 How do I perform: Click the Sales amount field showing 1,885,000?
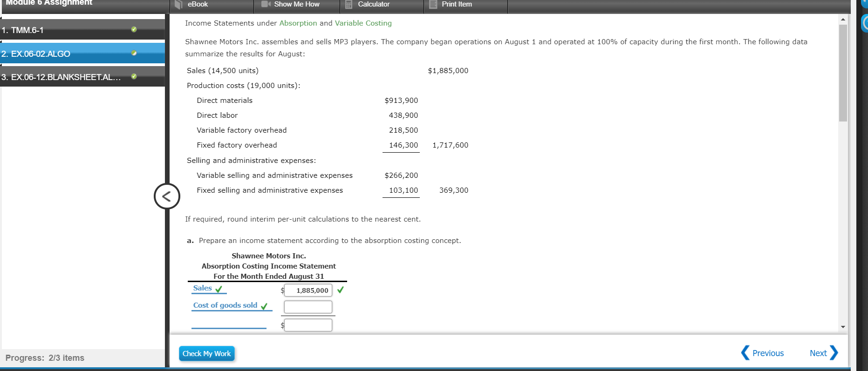coord(308,290)
